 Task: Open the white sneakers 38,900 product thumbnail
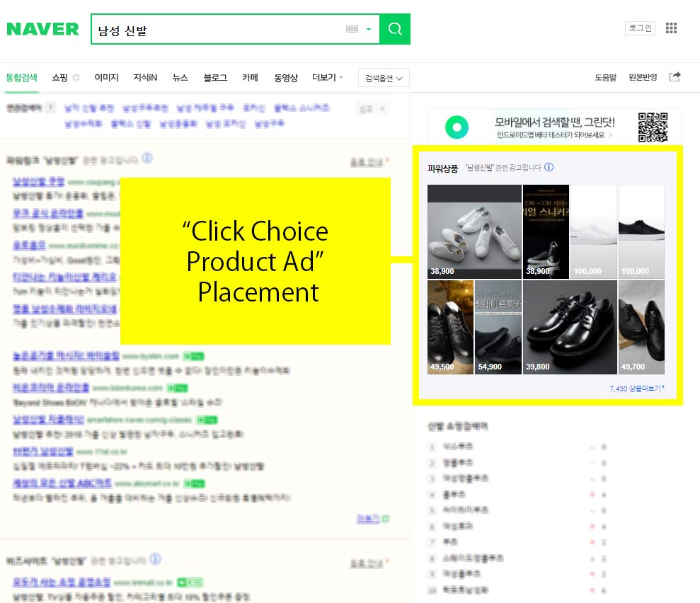474,231
